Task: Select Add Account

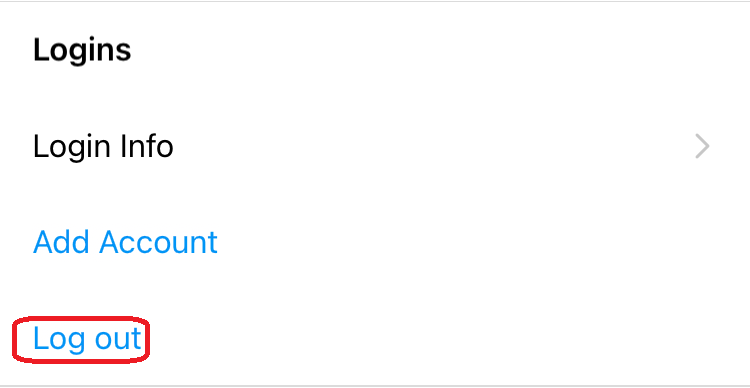Action: click(125, 242)
